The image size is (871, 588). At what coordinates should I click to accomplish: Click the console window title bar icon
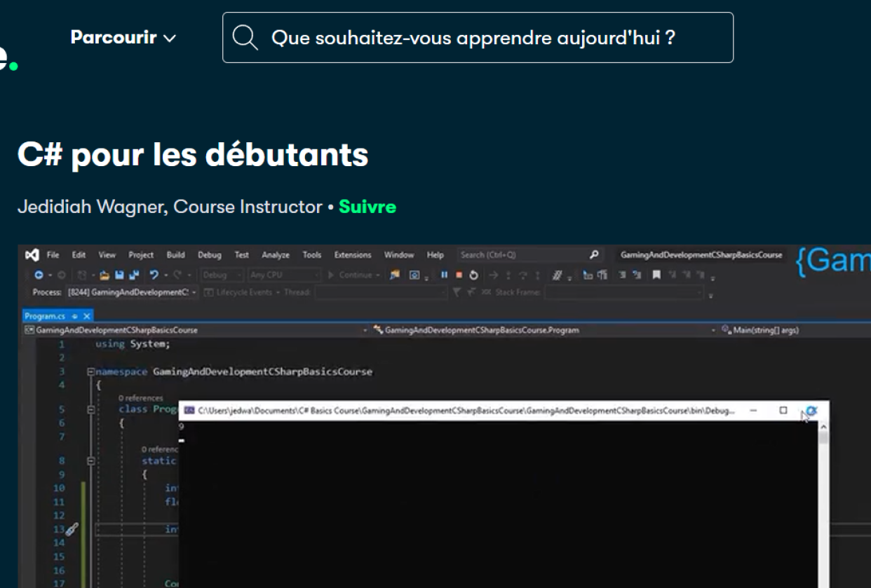click(189, 411)
